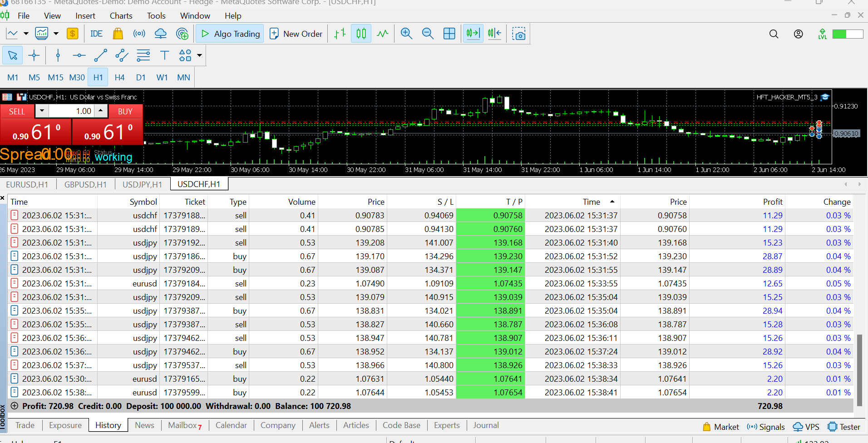
Task: Choose the text label tool
Action: click(164, 56)
